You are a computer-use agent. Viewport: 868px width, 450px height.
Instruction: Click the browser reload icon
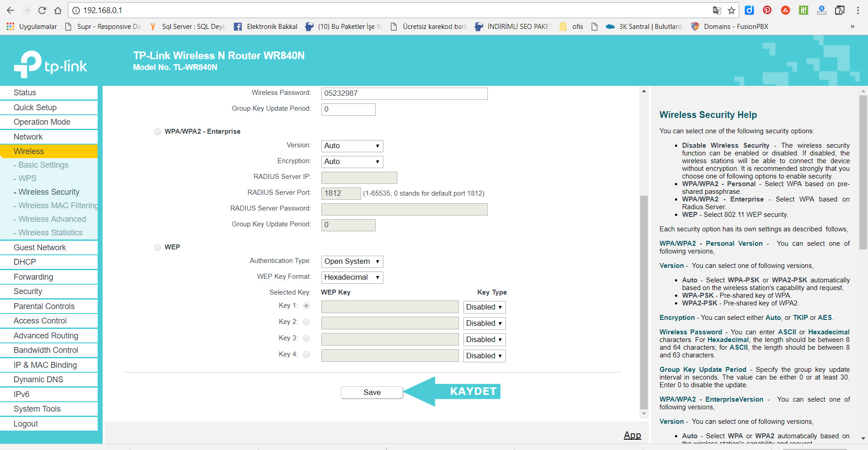pos(42,10)
